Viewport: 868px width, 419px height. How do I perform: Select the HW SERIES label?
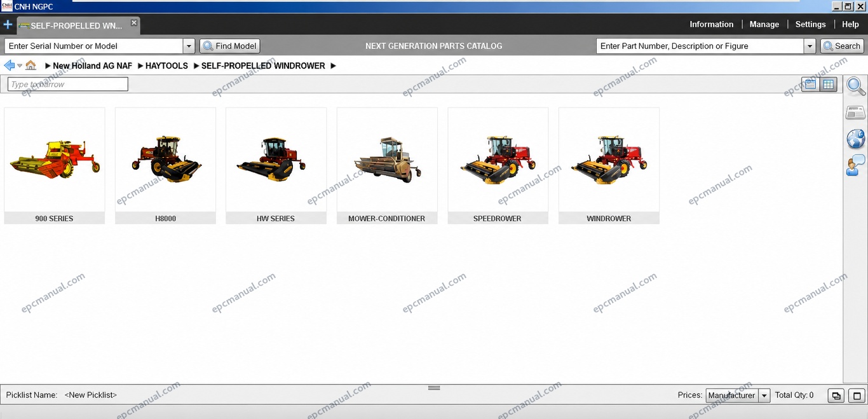pyautogui.click(x=276, y=218)
